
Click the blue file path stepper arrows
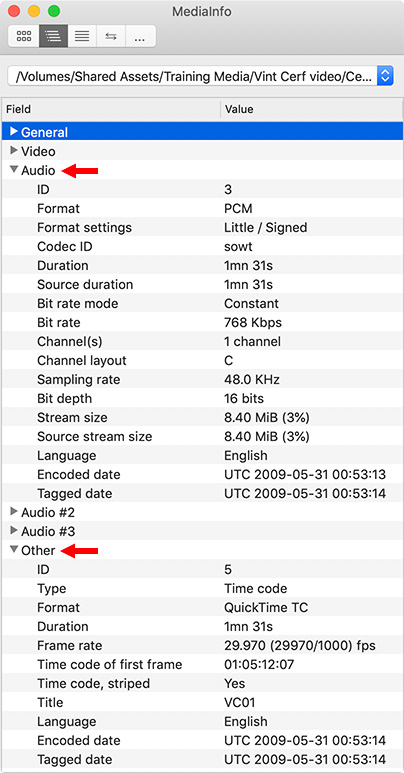click(385, 76)
